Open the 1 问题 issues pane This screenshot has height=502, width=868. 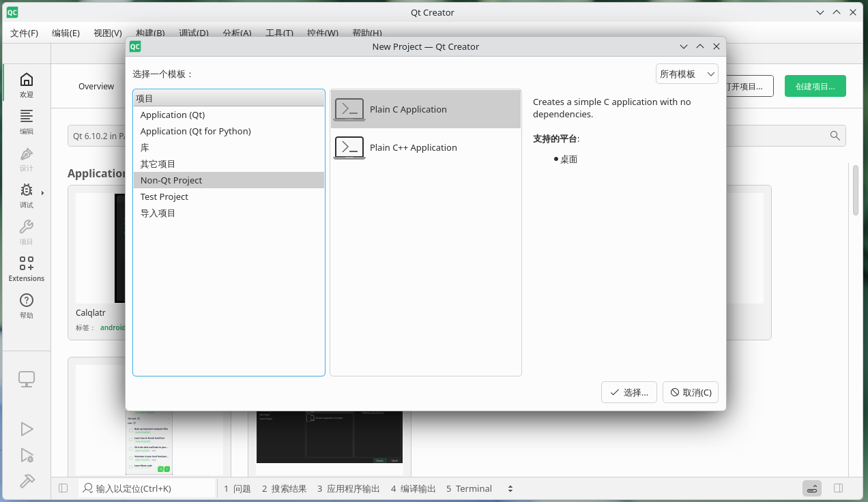[x=237, y=488]
